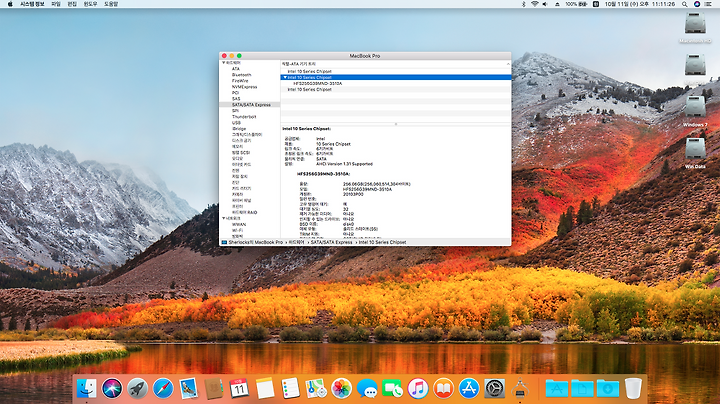Open App Store icon in Dock
The image size is (720, 404).
tap(469, 389)
